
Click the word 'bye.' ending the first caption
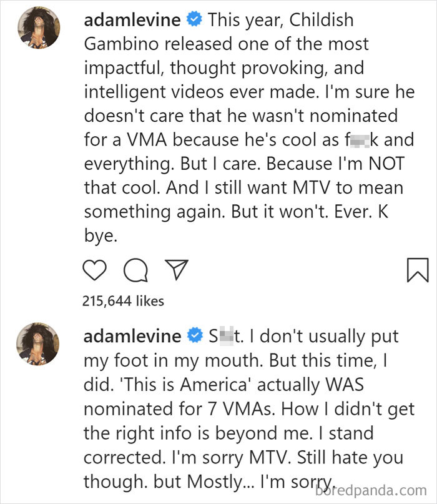pos(101,235)
